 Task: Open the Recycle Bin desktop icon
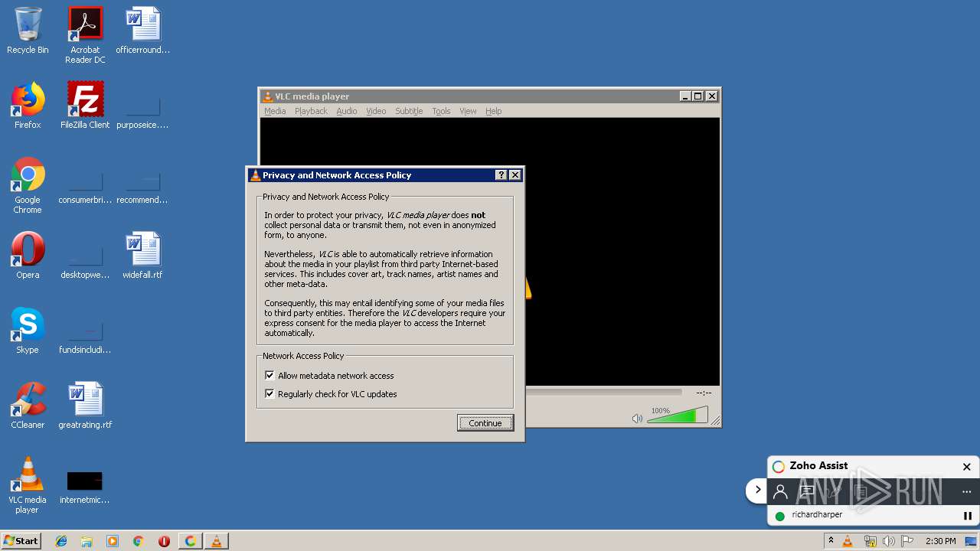click(28, 31)
